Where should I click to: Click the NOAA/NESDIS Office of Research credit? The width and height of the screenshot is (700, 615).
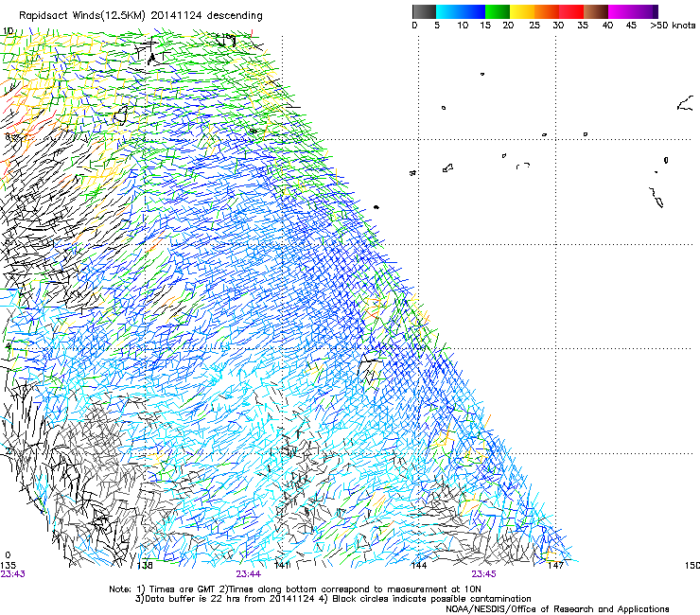point(557,609)
